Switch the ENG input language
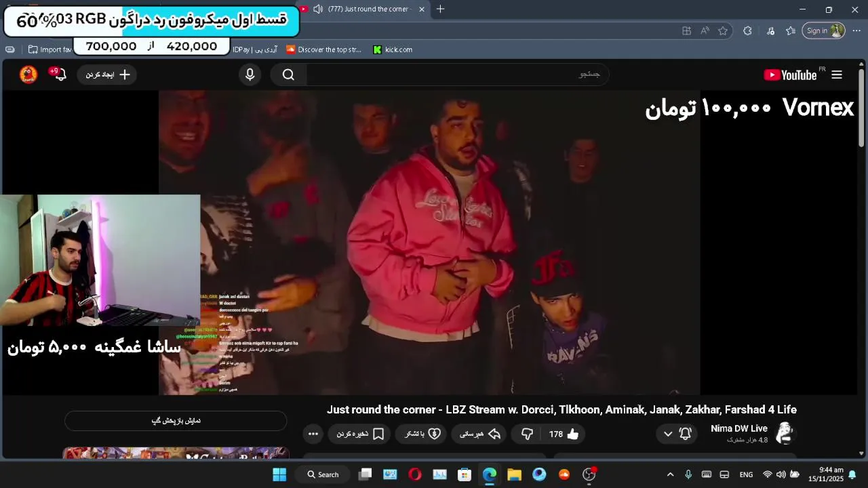Screen dimensions: 868x488 coord(746,474)
